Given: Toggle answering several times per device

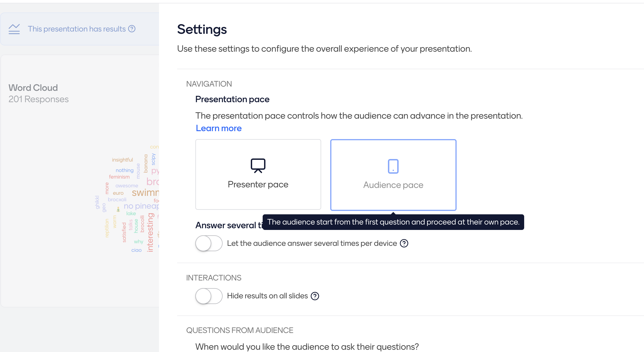Looking at the screenshot, I should coord(209,243).
